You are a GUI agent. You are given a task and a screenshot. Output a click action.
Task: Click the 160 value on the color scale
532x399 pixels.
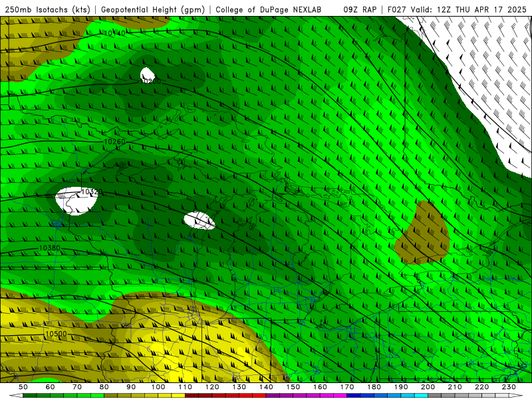click(320, 387)
